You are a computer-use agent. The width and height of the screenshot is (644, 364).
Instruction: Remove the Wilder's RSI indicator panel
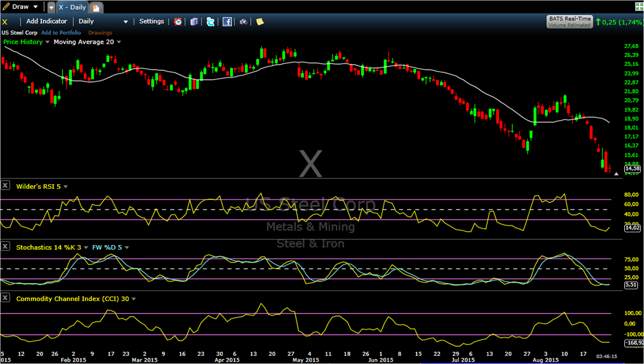[5, 185]
